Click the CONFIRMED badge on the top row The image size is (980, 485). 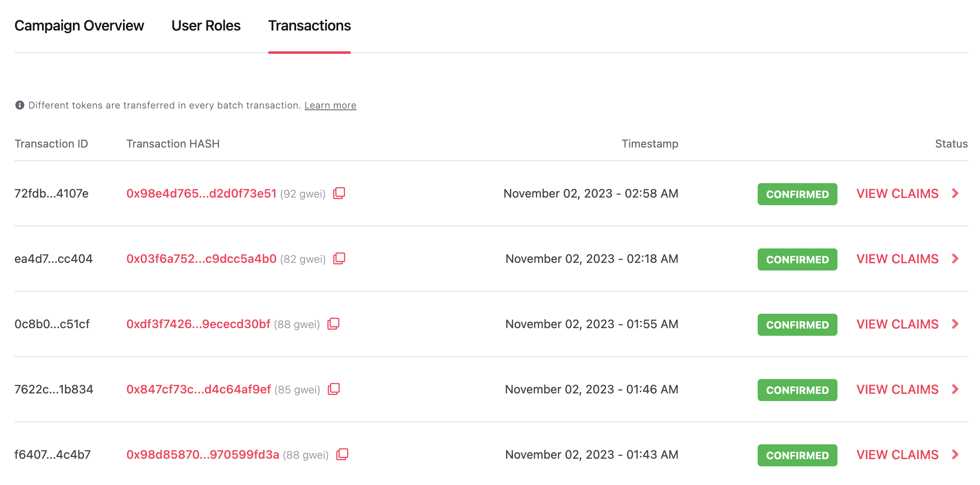click(x=797, y=194)
